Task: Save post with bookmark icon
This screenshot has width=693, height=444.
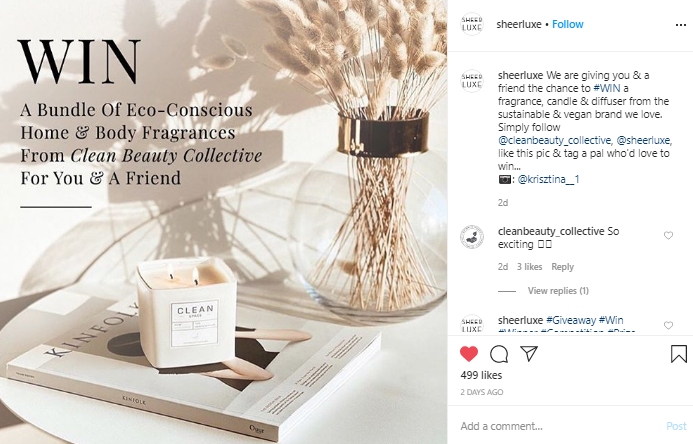Action: [x=679, y=354]
